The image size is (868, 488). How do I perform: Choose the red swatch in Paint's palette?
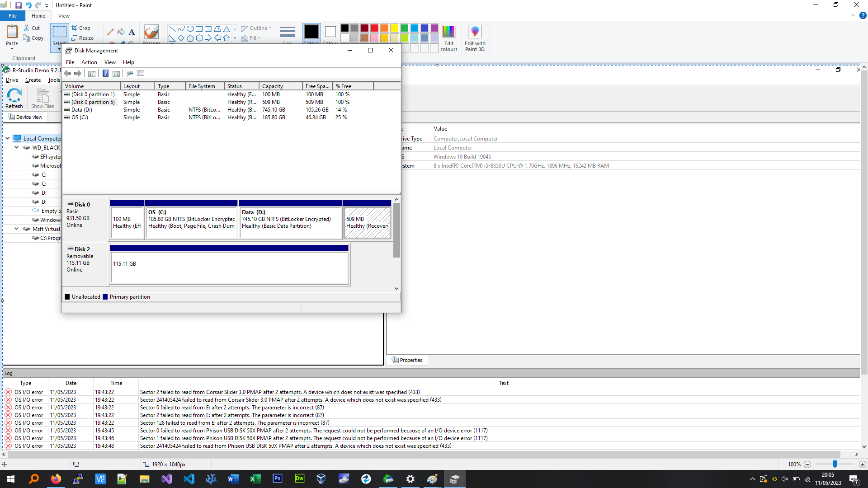click(x=375, y=28)
